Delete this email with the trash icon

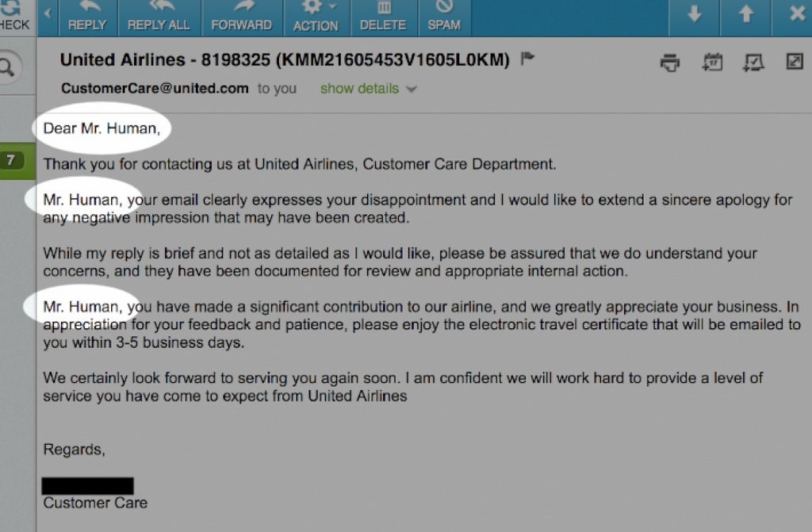tap(383, 17)
